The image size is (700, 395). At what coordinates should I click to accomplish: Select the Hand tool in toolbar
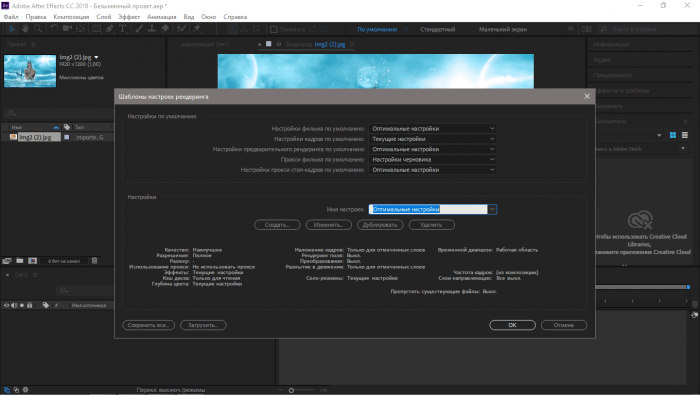pos(25,29)
